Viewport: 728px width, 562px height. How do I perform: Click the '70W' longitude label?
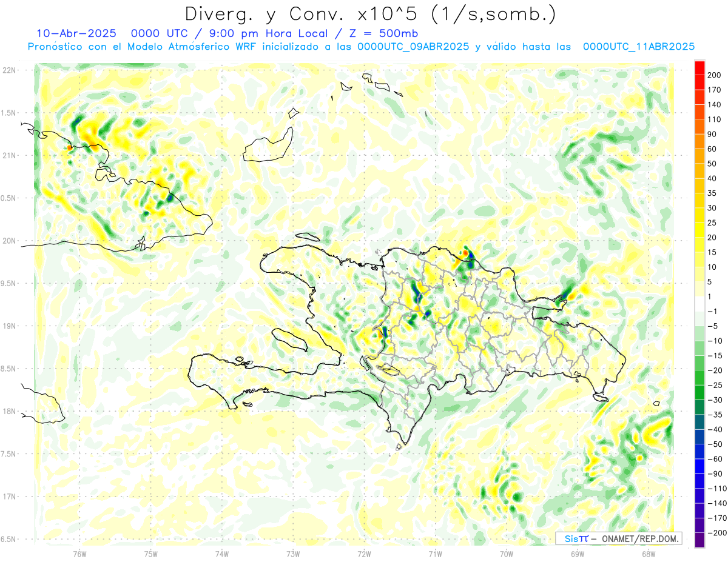coord(506,554)
